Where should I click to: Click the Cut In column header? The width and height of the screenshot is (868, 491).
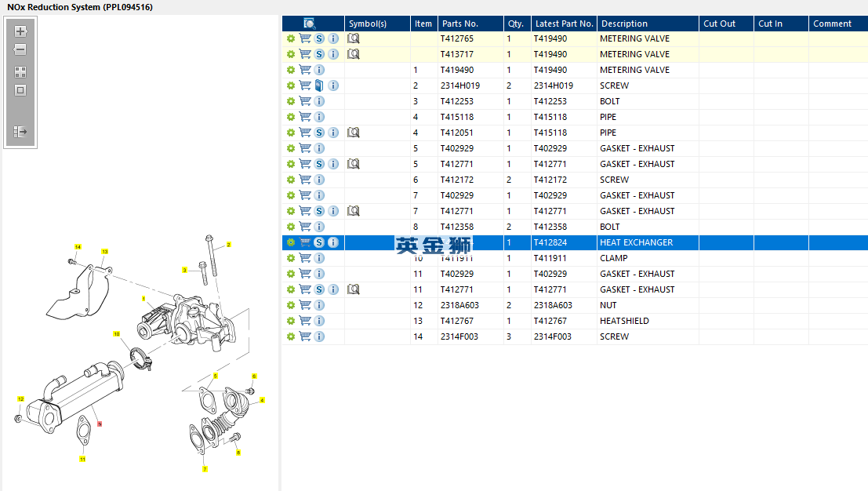[x=781, y=24]
